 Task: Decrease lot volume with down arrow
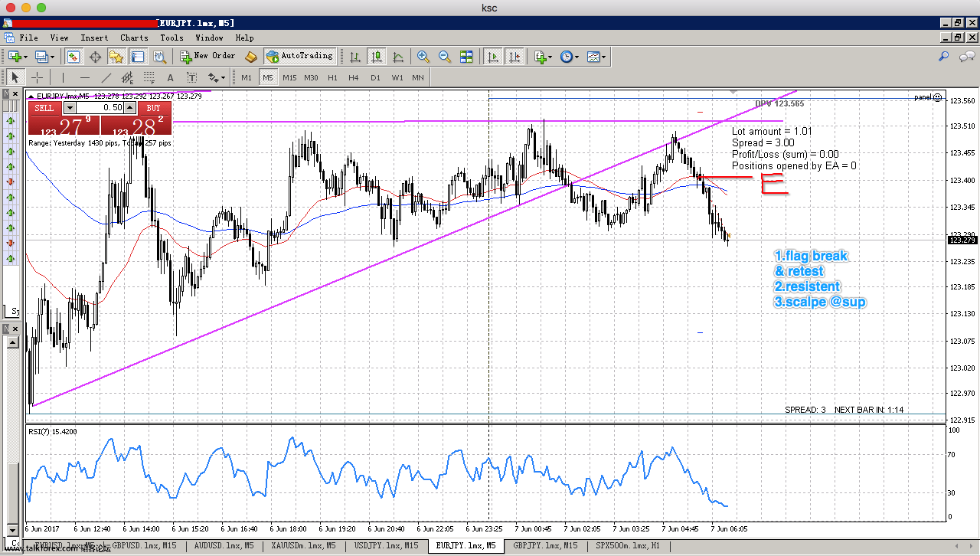click(x=70, y=108)
